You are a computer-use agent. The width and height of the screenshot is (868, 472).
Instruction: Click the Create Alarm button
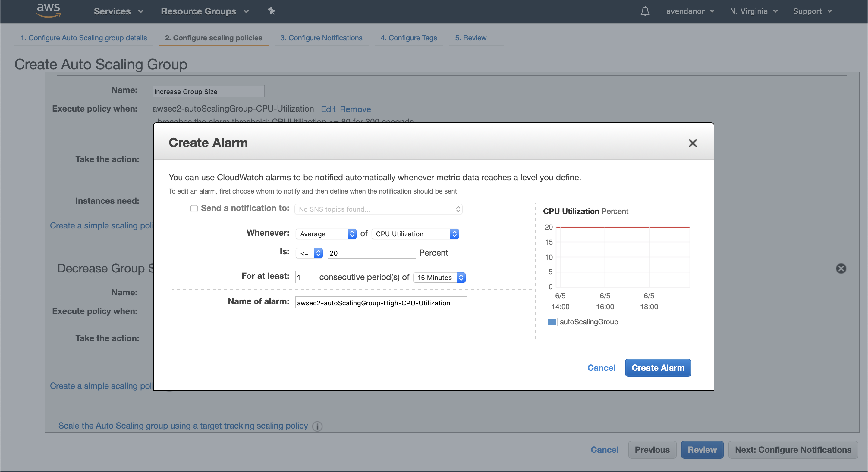pyautogui.click(x=658, y=367)
